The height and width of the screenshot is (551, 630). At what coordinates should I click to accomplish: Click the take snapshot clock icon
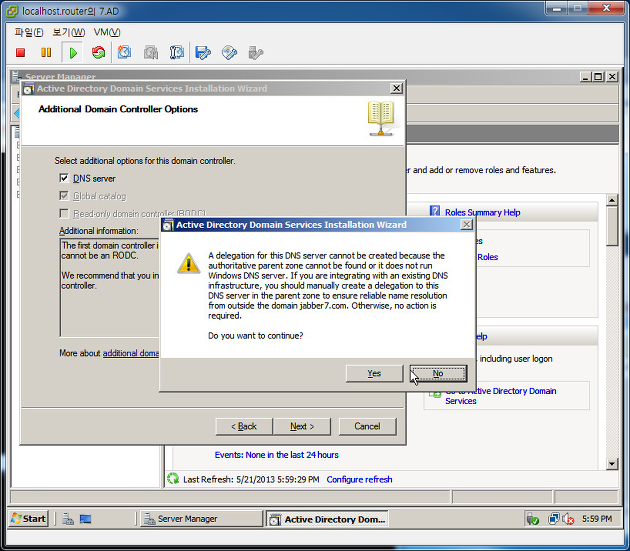click(124, 53)
